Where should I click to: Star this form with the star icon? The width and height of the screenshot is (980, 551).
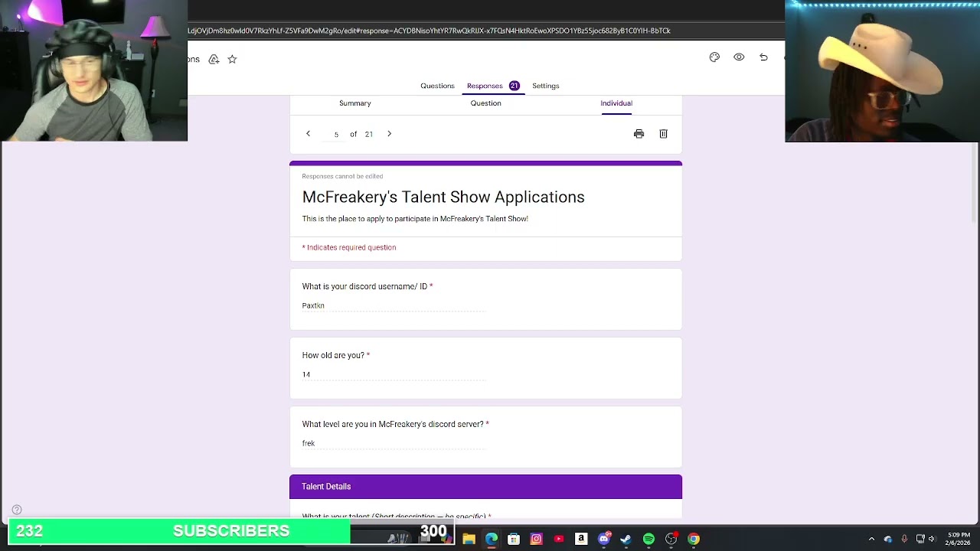pos(232,59)
